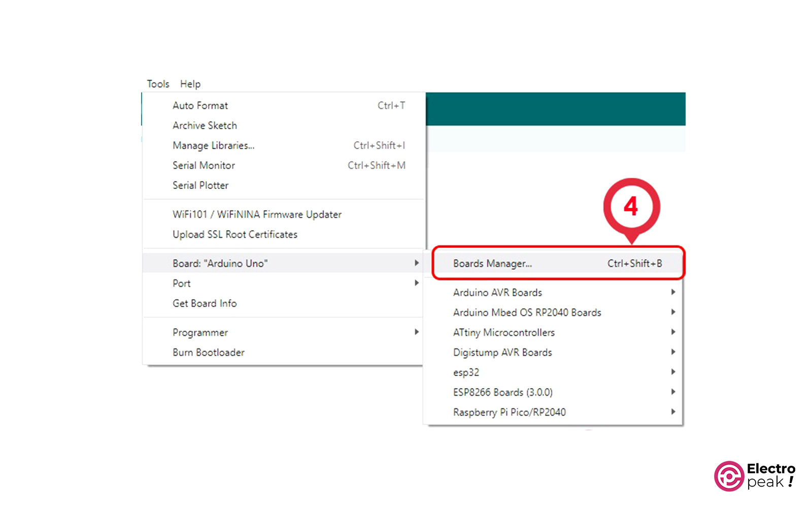Open the Tools menu
This screenshot has height=508, width=812.
[158, 84]
